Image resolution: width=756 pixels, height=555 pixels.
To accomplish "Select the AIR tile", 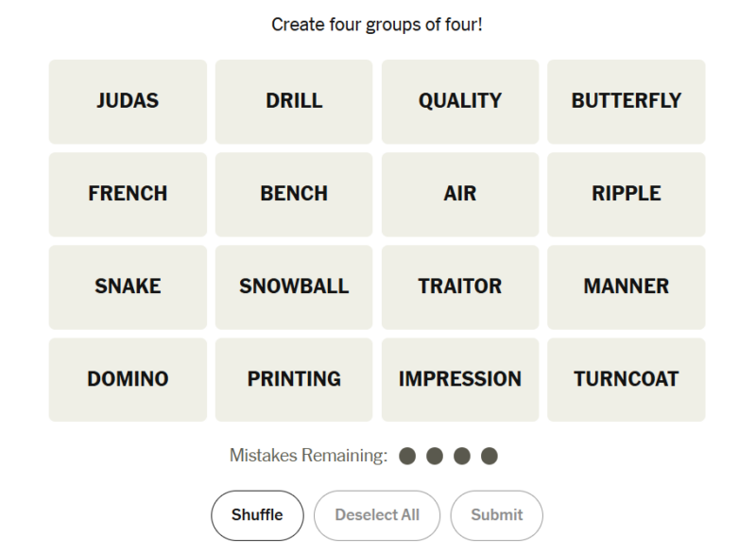I will tap(460, 194).
